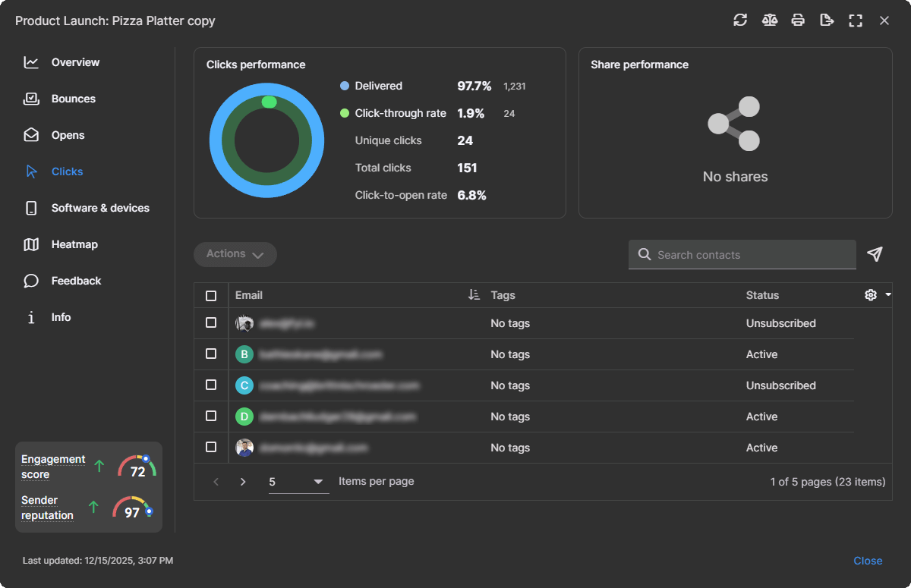Go to the next page of contacts
This screenshot has height=588, width=911.
click(x=243, y=481)
